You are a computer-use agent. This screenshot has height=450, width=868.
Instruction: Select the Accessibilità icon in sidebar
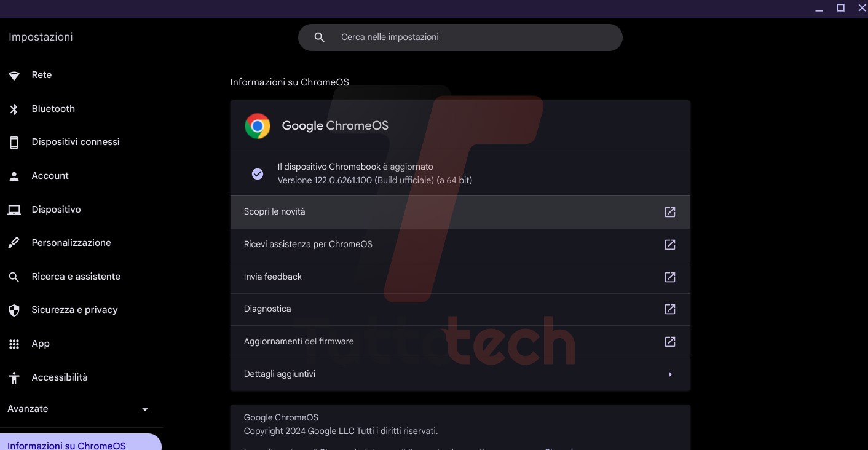coord(14,377)
